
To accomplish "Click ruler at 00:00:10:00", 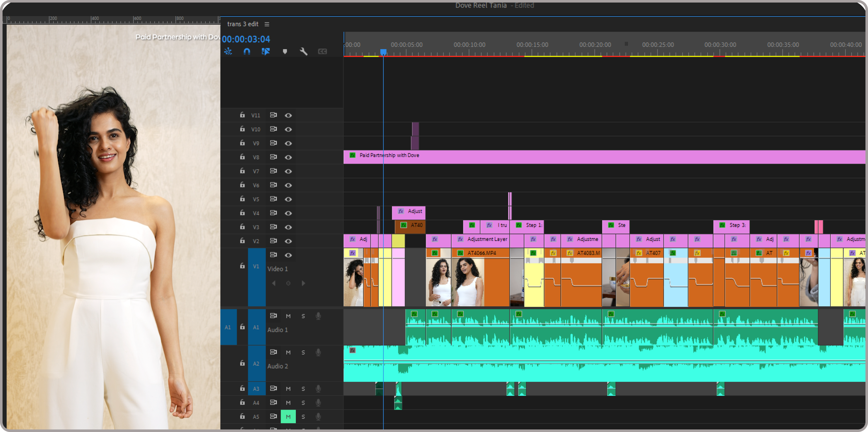I will point(469,45).
